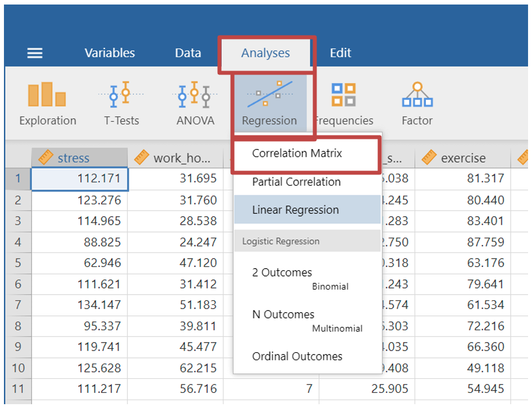Open the T-Tests analyses icon
Screen dimensions: 532x407
point(122,103)
